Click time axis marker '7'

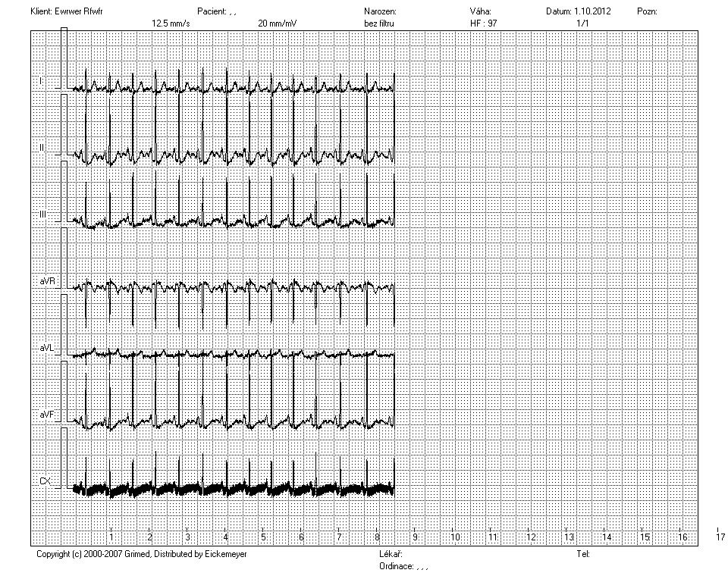click(340, 537)
